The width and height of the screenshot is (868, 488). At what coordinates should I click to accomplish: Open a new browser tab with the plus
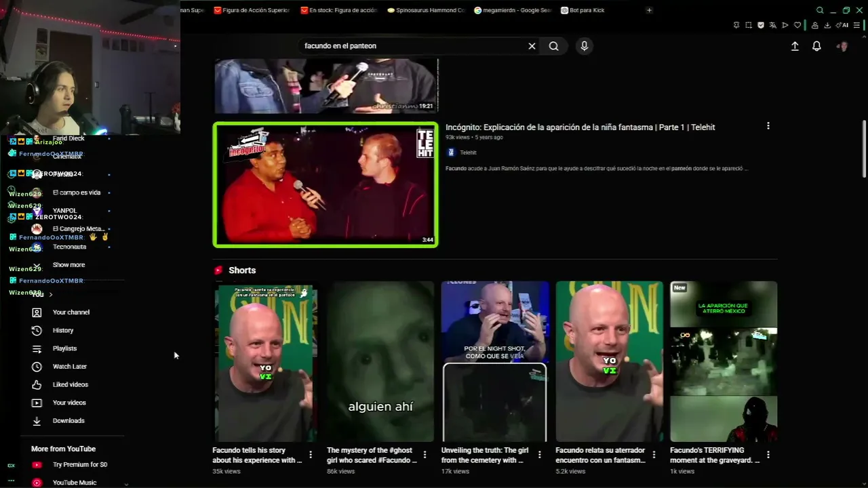pos(649,10)
